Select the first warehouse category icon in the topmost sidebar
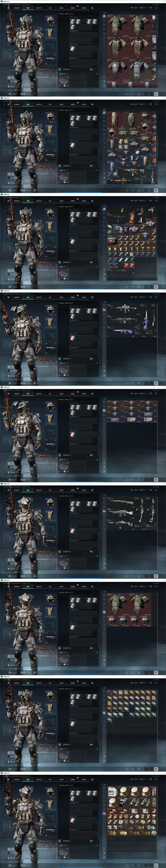This screenshot has width=166, height=868. (x=104, y=16)
